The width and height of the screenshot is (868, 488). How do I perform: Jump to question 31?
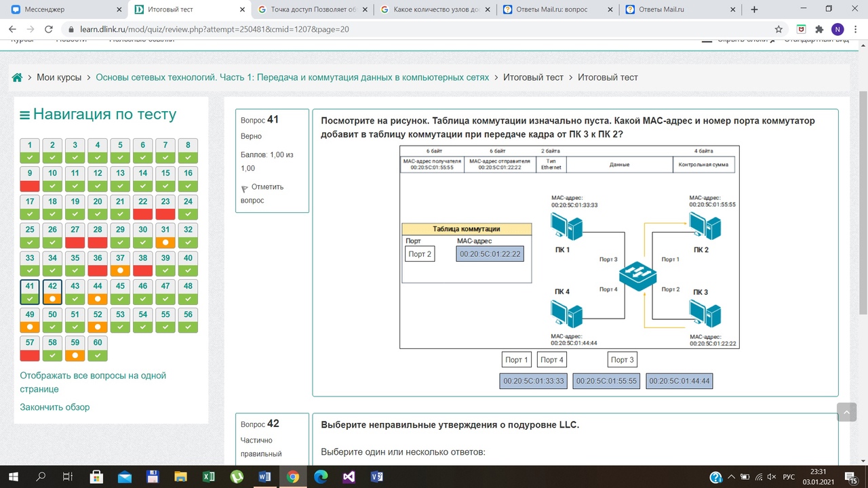[x=165, y=235]
